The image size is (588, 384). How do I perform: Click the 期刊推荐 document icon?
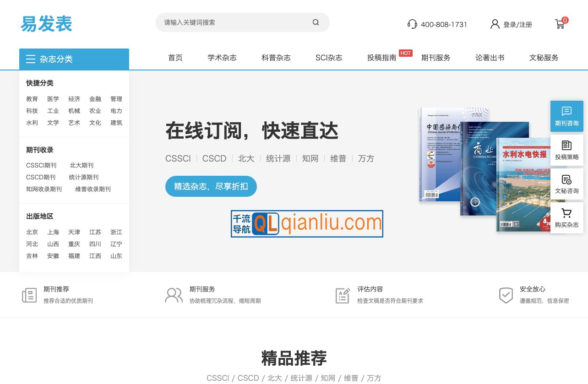29,295
